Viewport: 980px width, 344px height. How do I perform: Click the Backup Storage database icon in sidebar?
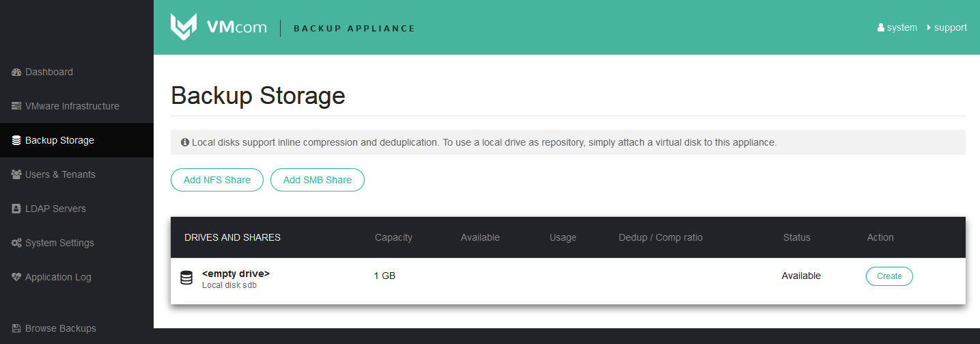point(16,140)
